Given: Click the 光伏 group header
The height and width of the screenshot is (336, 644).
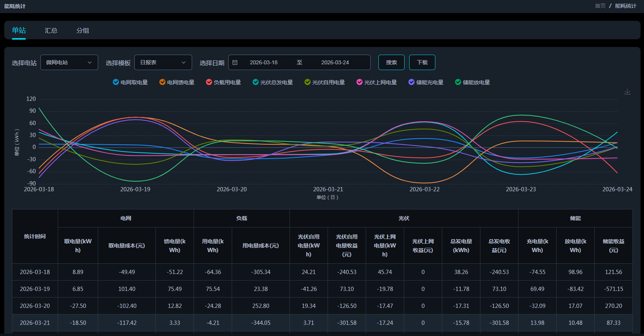Looking at the screenshot, I should 404,218.
